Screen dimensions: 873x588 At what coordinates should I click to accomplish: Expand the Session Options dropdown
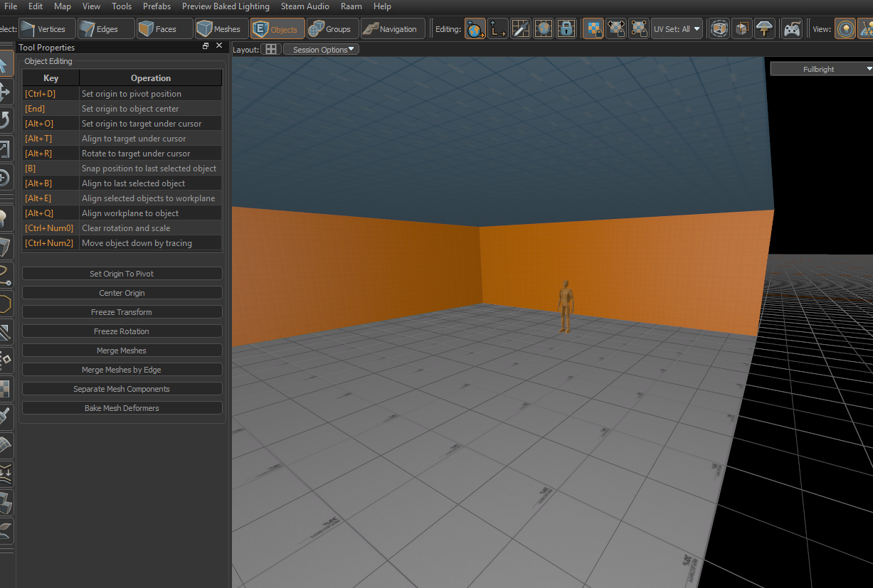tap(321, 50)
